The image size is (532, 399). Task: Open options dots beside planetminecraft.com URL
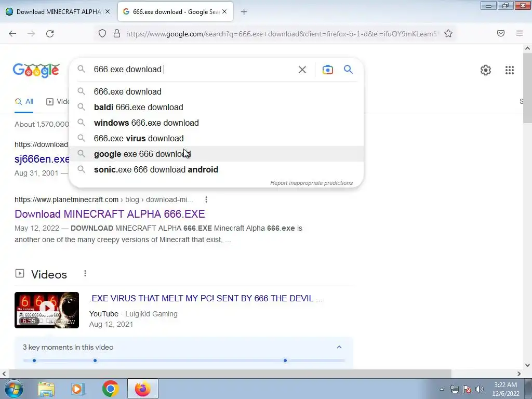206,199
